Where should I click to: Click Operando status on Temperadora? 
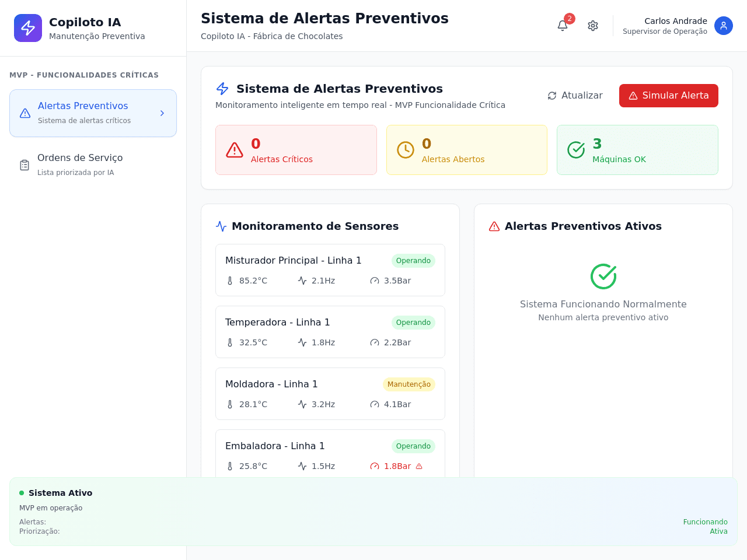tap(413, 323)
